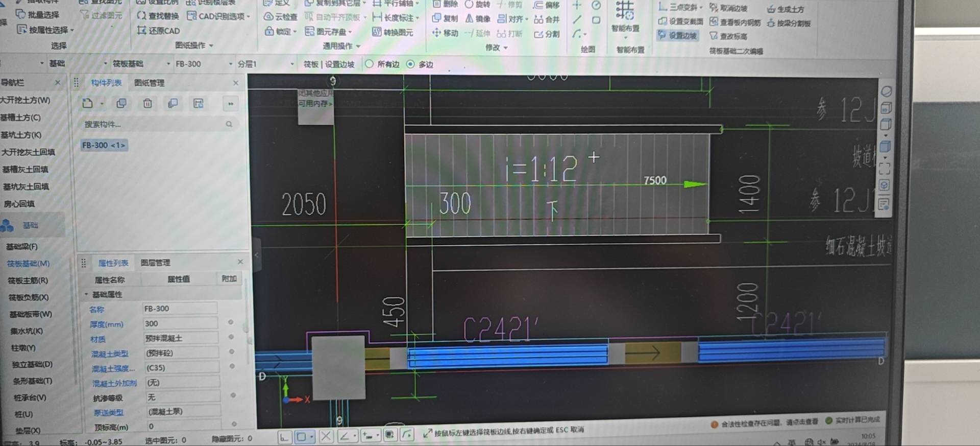Select the 多边 radio option

coord(420,64)
